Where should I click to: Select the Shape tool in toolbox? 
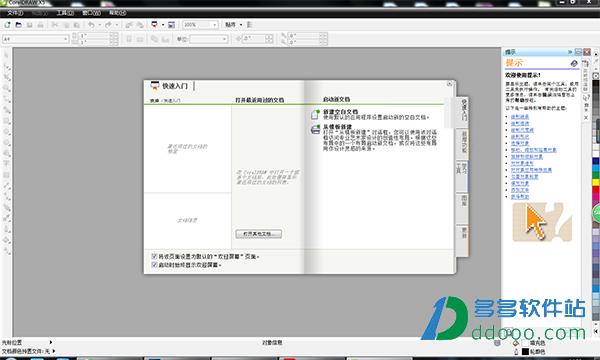(x=7, y=67)
